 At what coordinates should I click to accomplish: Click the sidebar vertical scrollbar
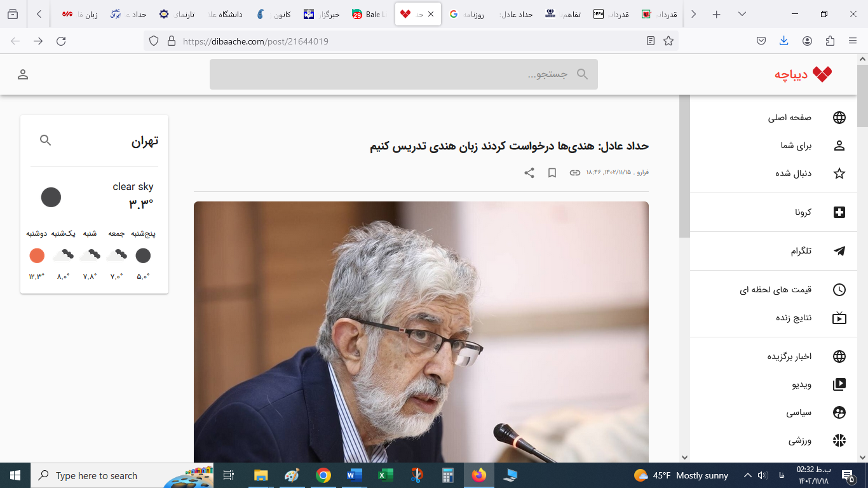(x=684, y=165)
